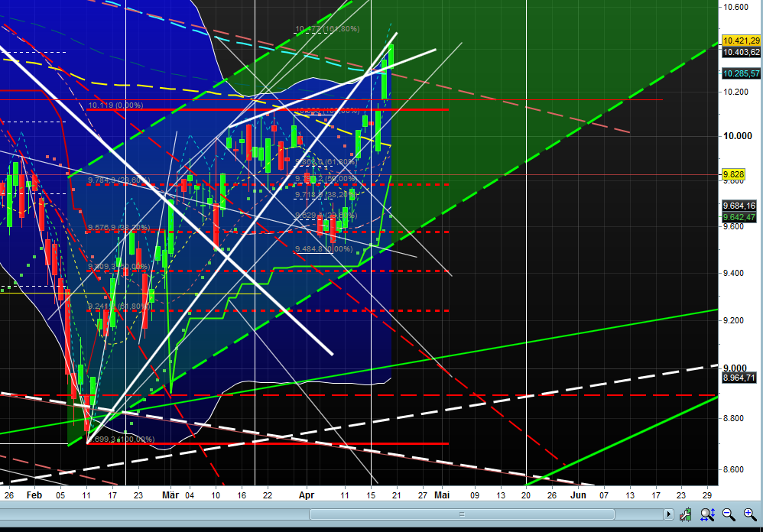
Task: Click the 8.600 price axis value
Action: (734, 469)
